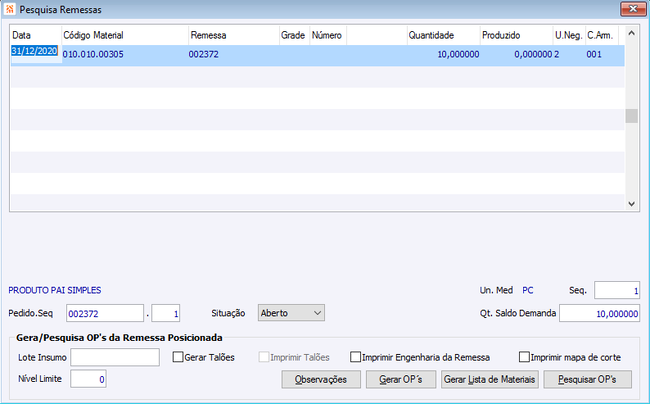The image size is (650, 404).
Task: Click the Pesquisar OP's button
Action: pos(587,380)
